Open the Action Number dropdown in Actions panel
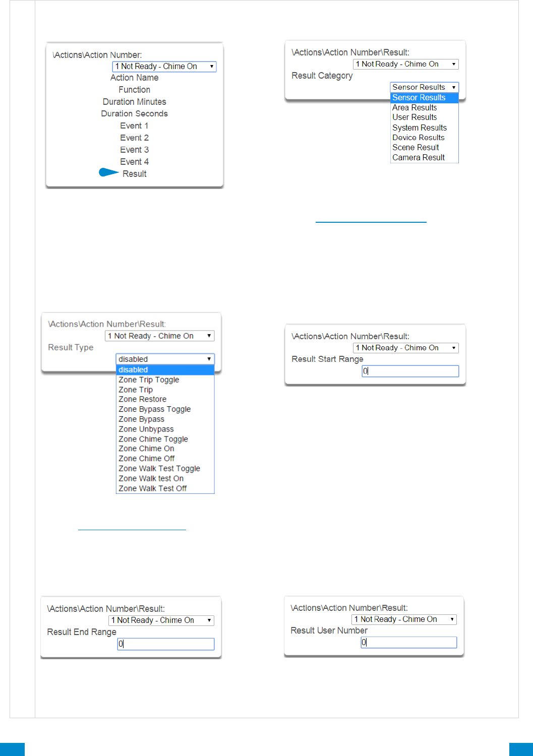The width and height of the screenshot is (533, 756). pos(164,67)
